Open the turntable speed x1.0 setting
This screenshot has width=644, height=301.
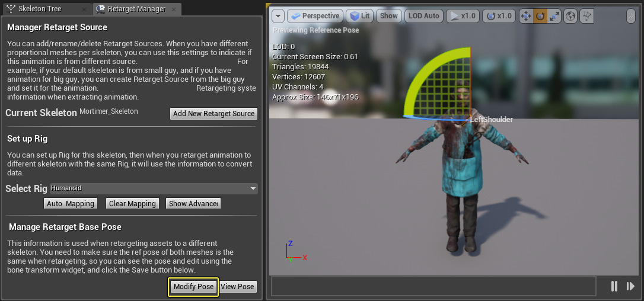click(499, 16)
